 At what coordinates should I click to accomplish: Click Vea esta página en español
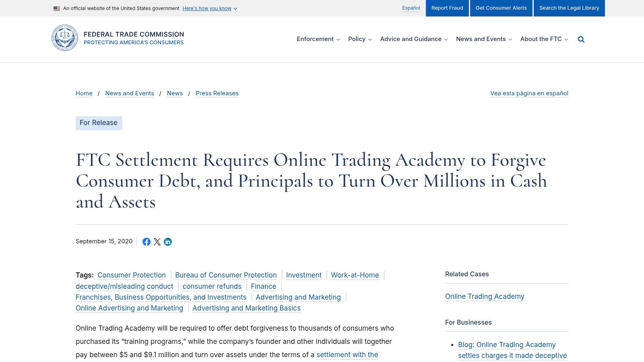click(x=529, y=93)
